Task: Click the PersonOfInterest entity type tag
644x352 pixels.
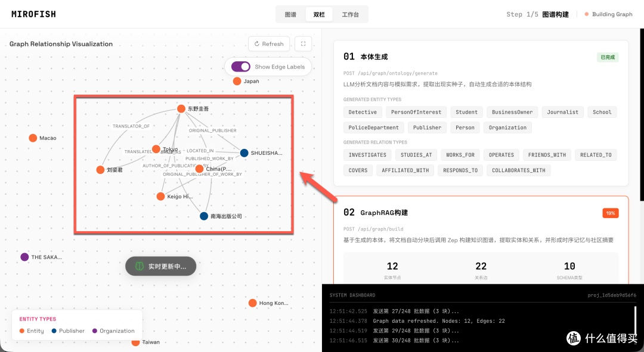Action: [416, 112]
